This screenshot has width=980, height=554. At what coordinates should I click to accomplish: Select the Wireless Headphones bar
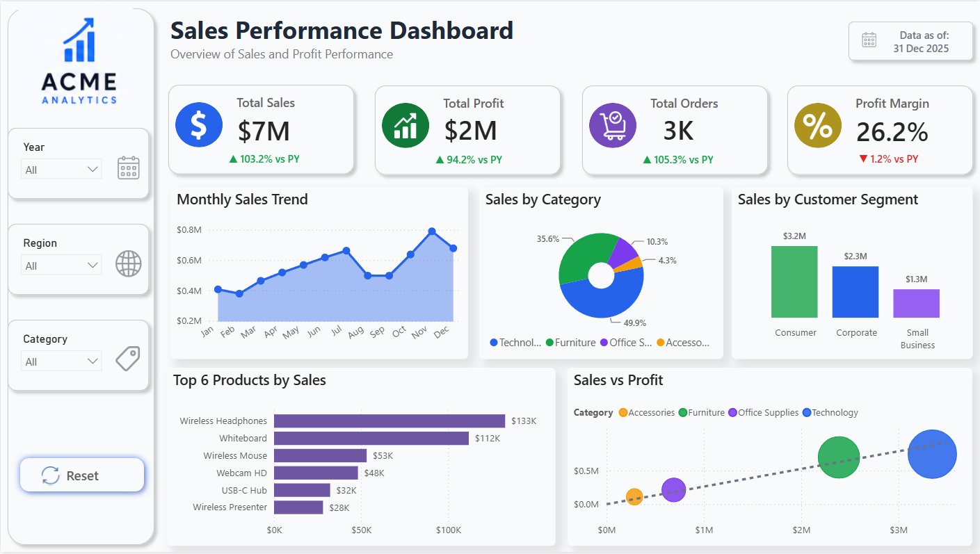389,421
